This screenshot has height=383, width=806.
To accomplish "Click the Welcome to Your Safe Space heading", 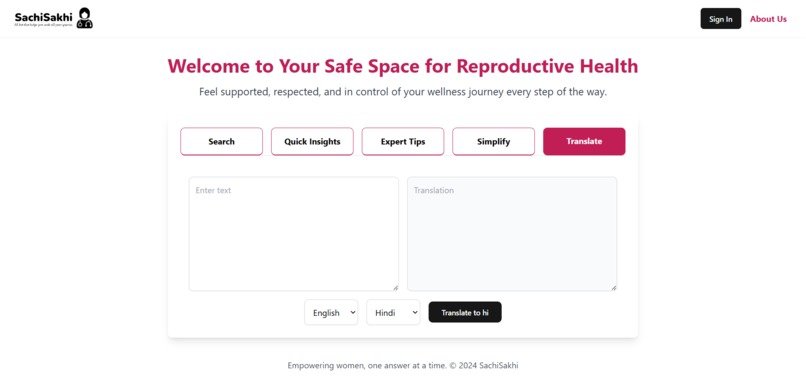I will point(403,66).
